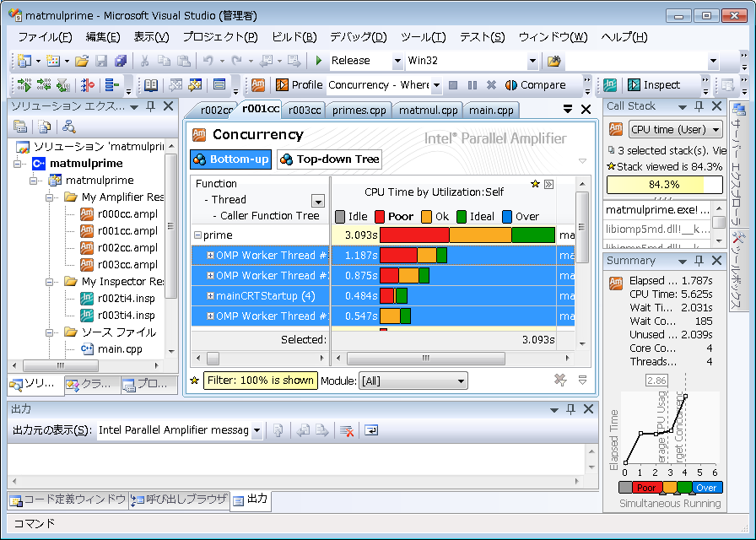This screenshot has width=756, height=540.
Task: Switch to the matmul.cpp tab
Action: [428, 111]
